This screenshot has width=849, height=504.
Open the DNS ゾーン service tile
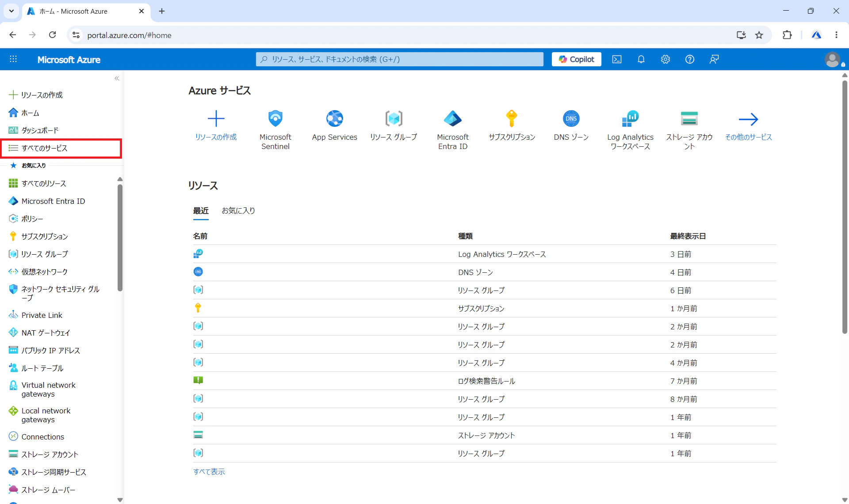click(x=571, y=126)
